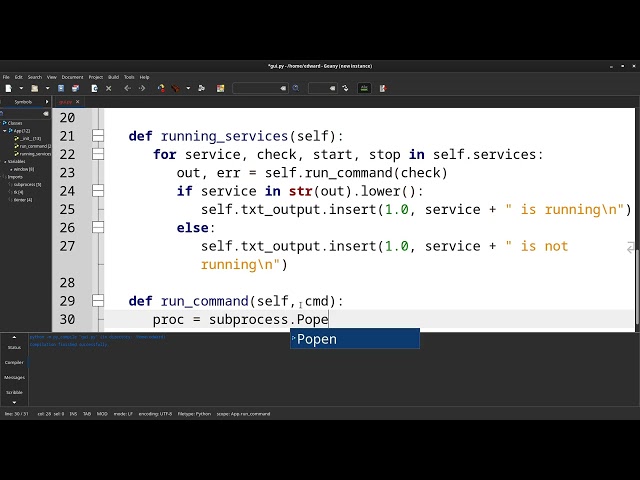Select Classes node in symbols tree
Viewport: 640px width, 480px height.
[15, 123]
